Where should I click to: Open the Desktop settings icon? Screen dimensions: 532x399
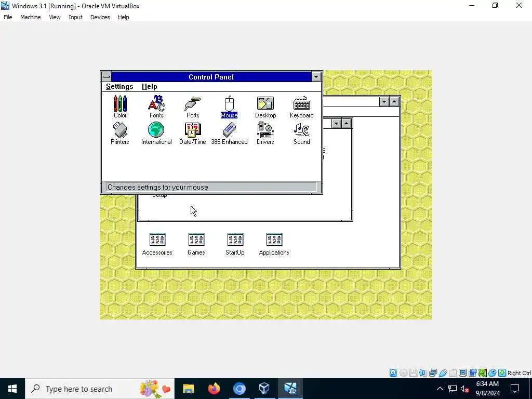pos(265,107)
